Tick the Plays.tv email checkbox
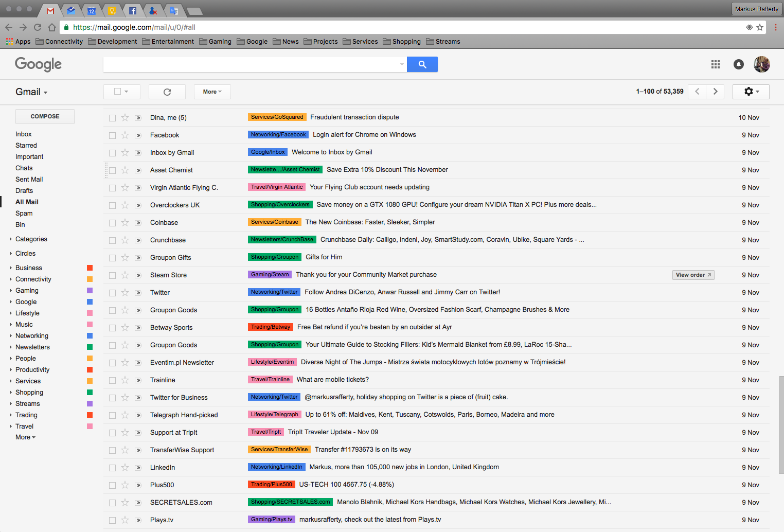This screenshot has width=784, height=532. [x=112, y=520]
